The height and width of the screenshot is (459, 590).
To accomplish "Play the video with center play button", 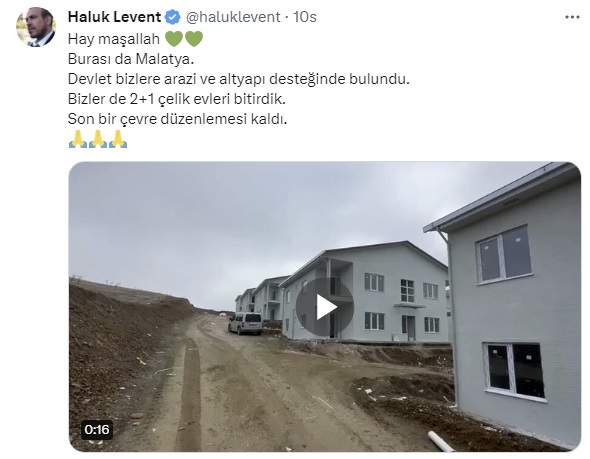I will pos(325,307).
